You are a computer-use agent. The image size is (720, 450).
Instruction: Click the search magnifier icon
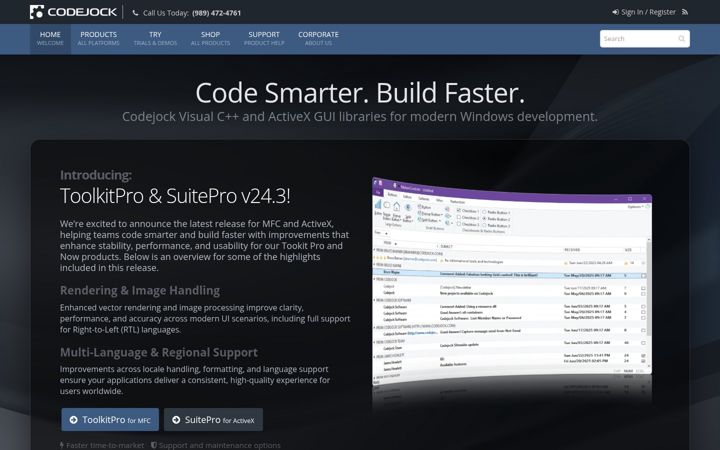pyautogui.click(x=681, y=39)
